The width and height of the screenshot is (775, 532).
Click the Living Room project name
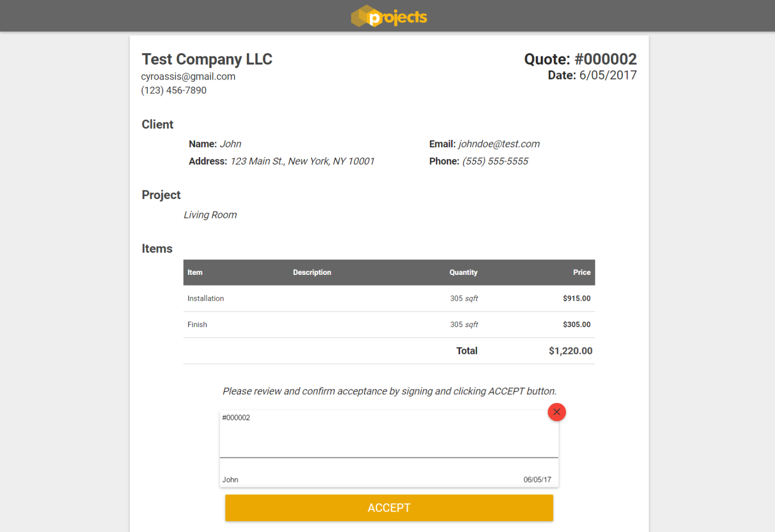210,215
